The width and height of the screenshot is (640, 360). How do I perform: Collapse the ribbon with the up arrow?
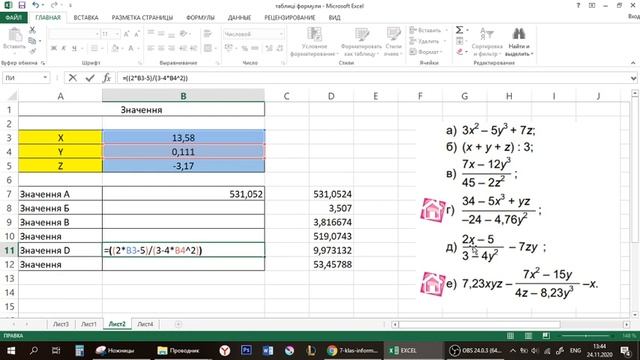(x=633, y=63)
